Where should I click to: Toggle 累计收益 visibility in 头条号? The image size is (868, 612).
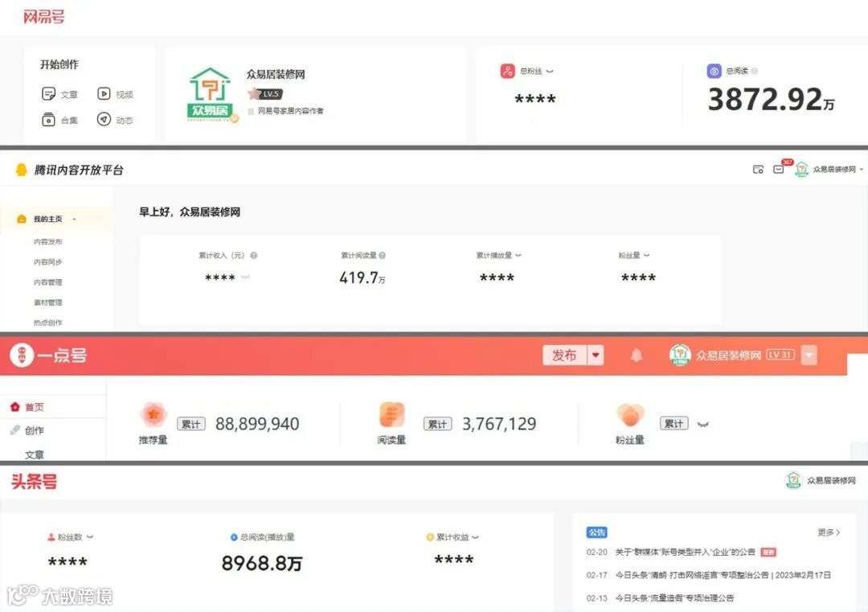tap(476, 537)
